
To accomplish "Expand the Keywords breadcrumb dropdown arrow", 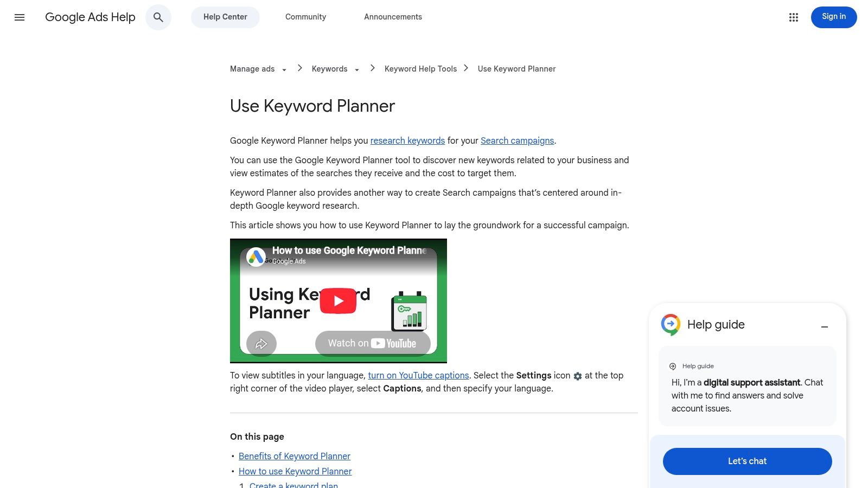I will tap(356, 70).
